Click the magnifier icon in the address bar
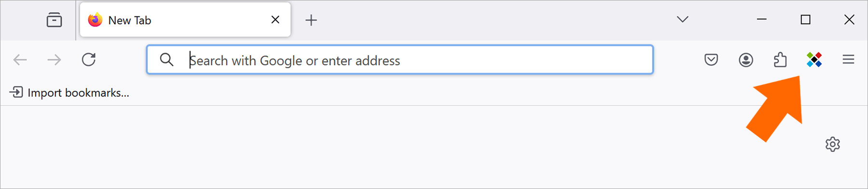This screenshot has height=189, width=868. point(167,60)
